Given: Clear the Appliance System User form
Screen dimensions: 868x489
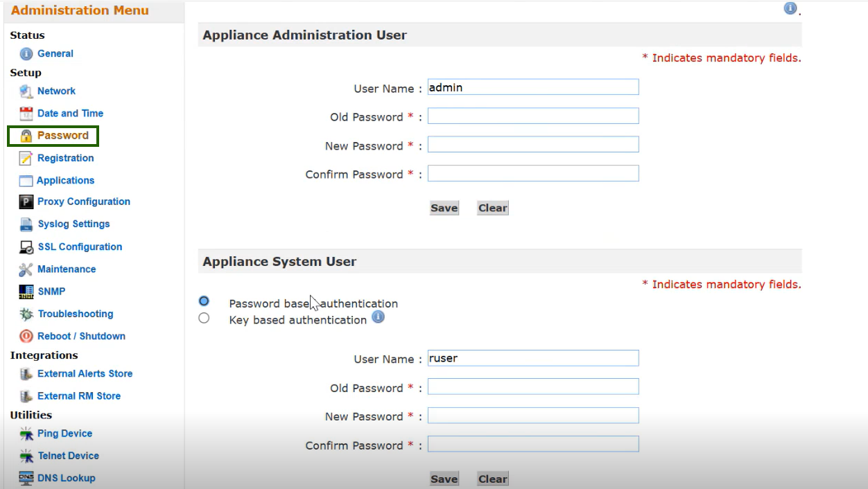Looking at the screenshot, I should coord(492,479).
